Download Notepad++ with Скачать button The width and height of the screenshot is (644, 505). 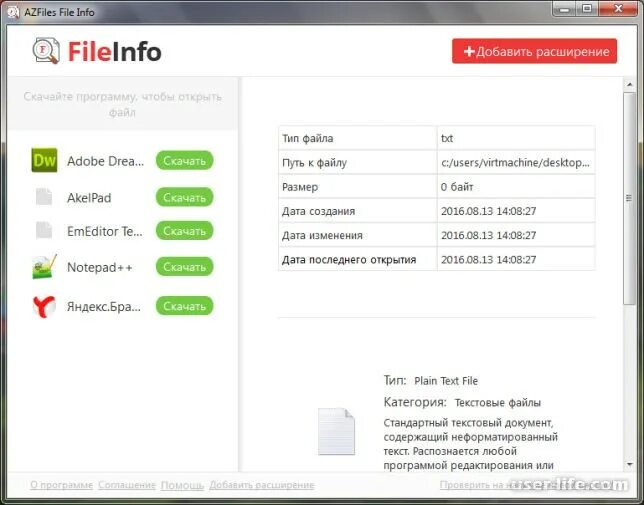coord(184,267)
